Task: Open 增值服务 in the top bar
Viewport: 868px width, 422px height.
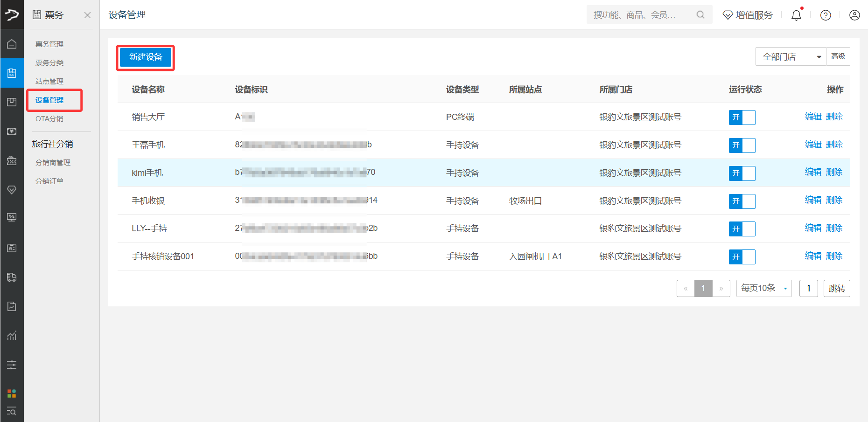Action: [748, 15]
